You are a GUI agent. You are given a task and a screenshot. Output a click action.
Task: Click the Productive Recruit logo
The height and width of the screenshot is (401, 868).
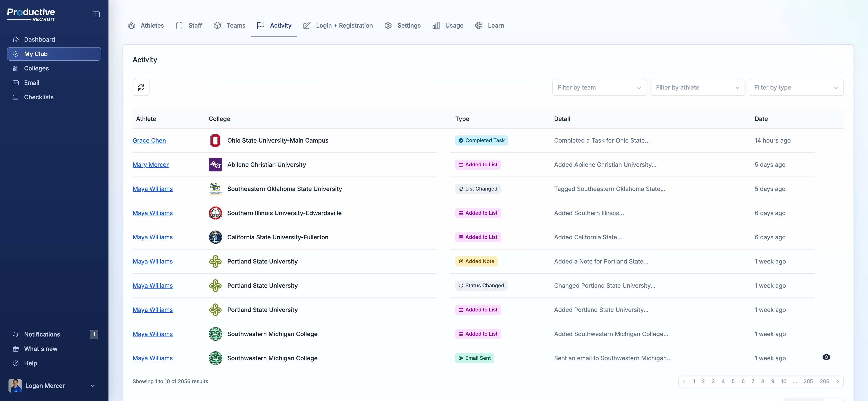[x=31, y=15]
